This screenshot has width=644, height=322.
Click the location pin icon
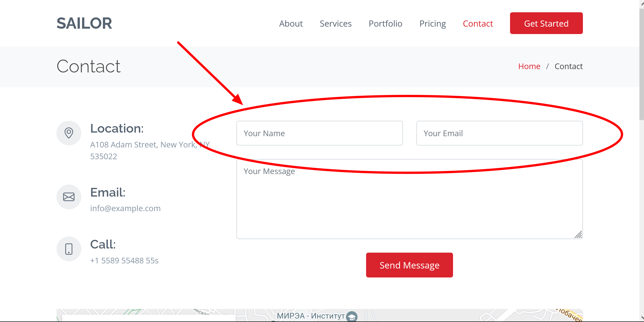(x=69, y=133)
